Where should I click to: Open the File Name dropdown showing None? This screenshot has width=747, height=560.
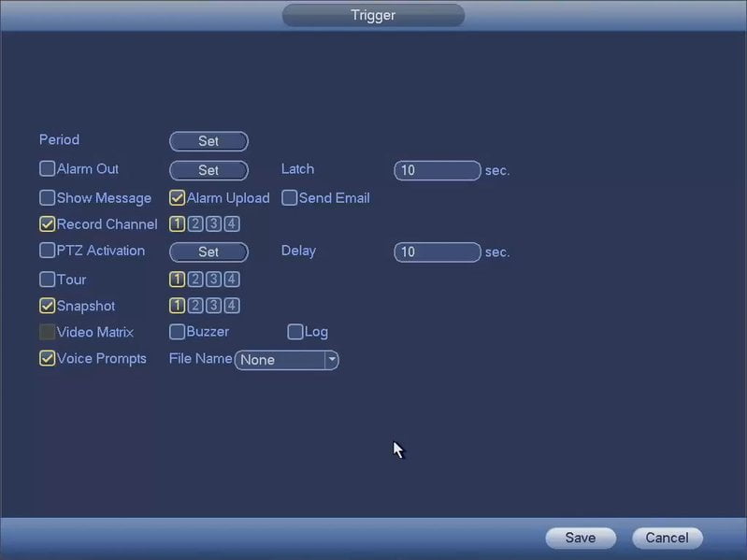pos(287,360)
